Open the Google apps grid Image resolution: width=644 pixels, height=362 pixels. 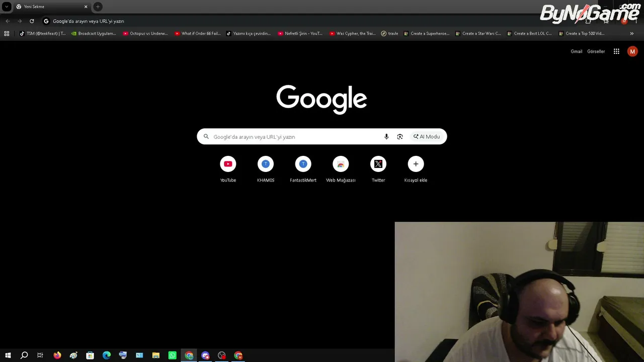tap(616, 51)
